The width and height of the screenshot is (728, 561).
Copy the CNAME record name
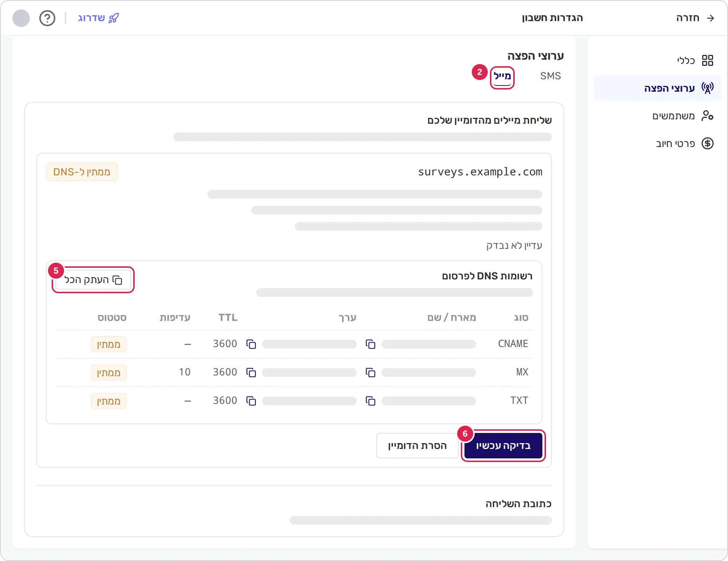point(371,344)
